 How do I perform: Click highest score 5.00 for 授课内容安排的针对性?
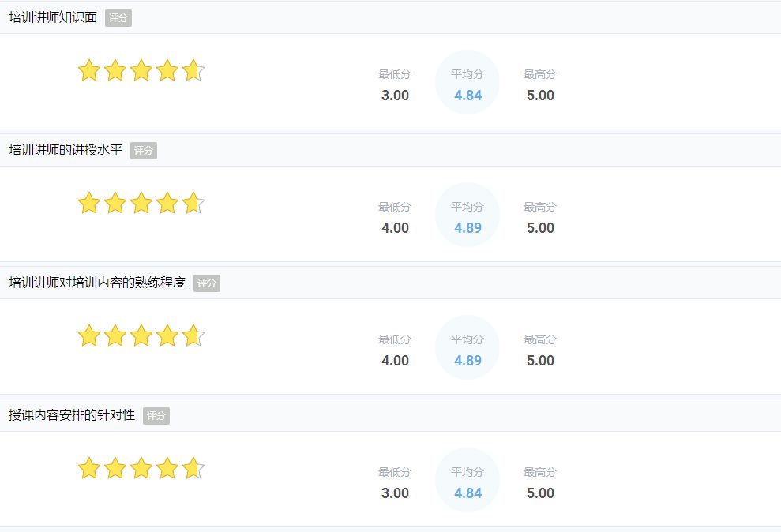pyautogui.click(x=540, y=493)
